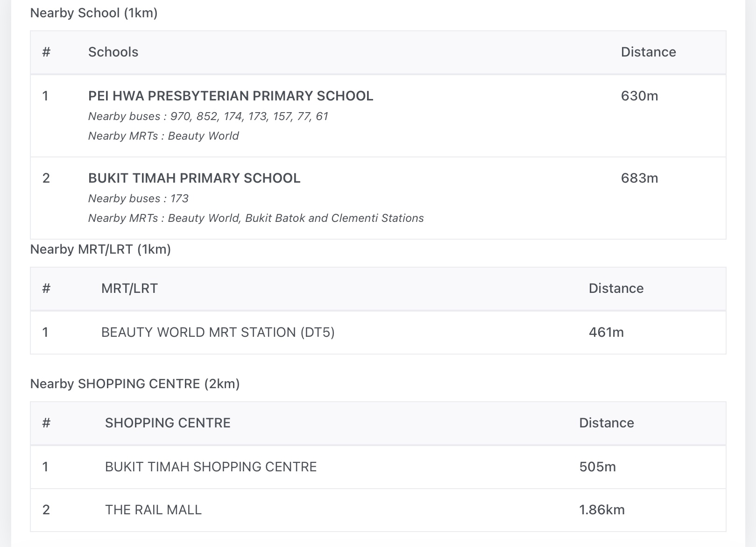Screen dimensions: 756x547
Task: Click the 1.86km distance value
Action: click(x=601, y=510)
